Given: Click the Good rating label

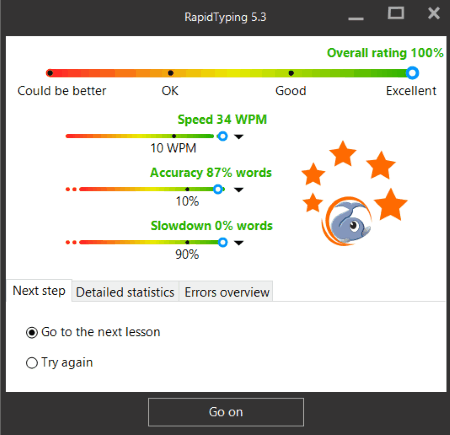Looking at the screenshot, I should point(291,91).
